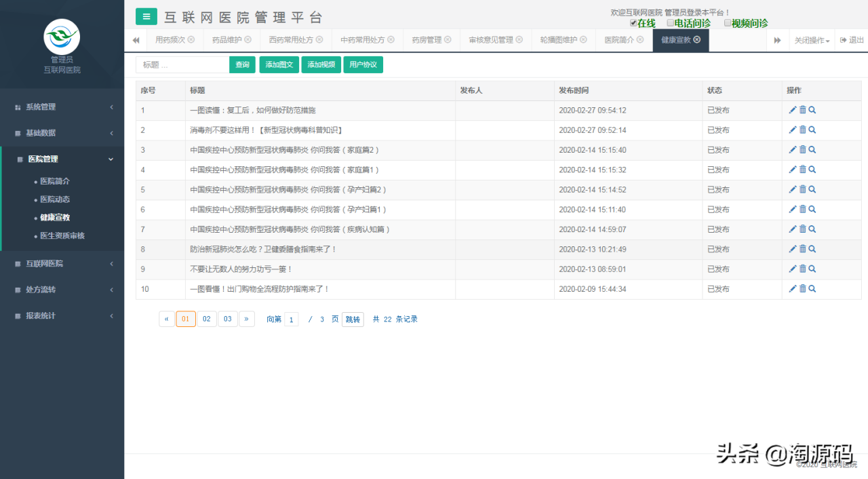Close the 用药频次 tab
The image size is (868, 479).
(x=191, y=40)
